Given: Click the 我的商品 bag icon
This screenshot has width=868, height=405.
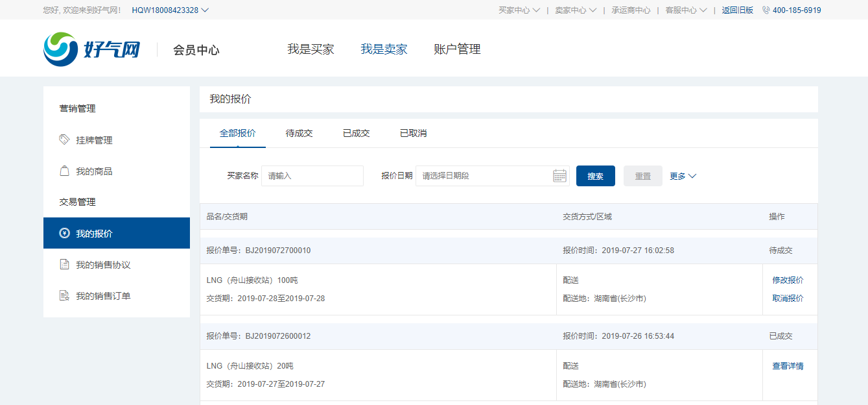Looking at the screenshot, I should pos(64,171).
